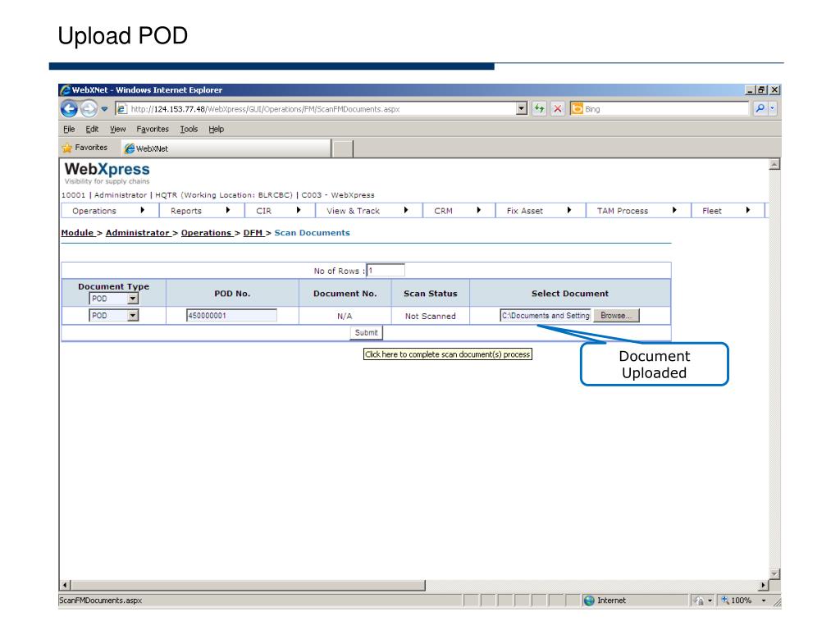Click the Scan Documents breadcrumb text
This screenshot has width=840, height=630.
click(312, 232)
